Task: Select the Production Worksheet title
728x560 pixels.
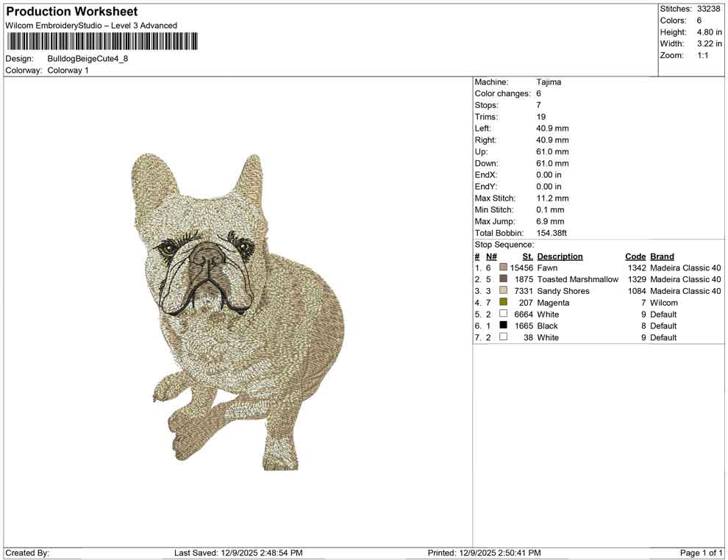Action: tap(71, 12)
